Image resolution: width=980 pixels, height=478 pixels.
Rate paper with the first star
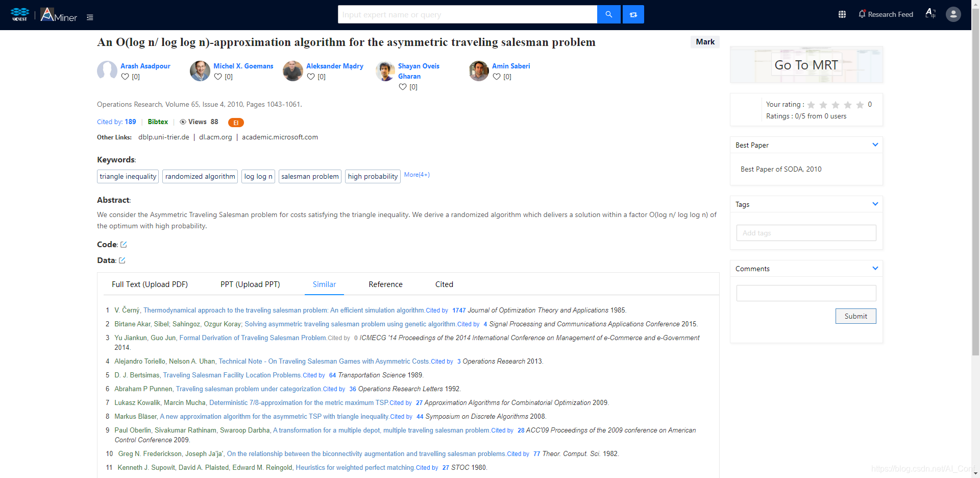pos(811,105)
